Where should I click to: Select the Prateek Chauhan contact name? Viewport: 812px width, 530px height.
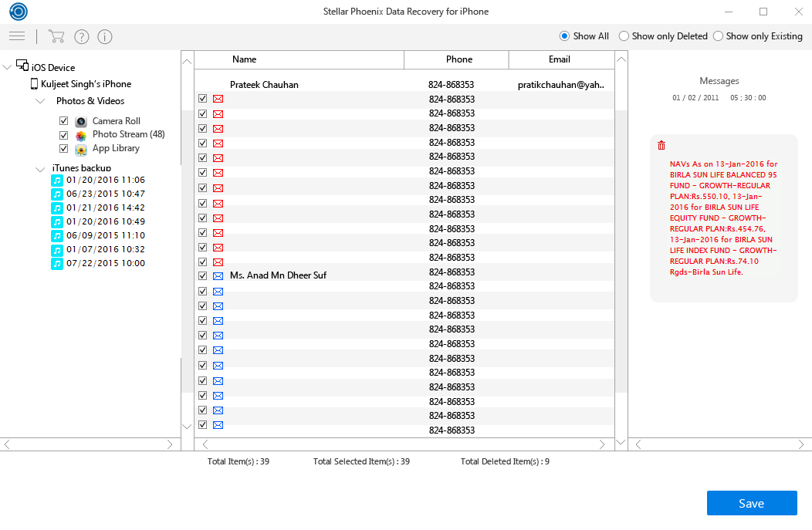(x=264, y=84)
